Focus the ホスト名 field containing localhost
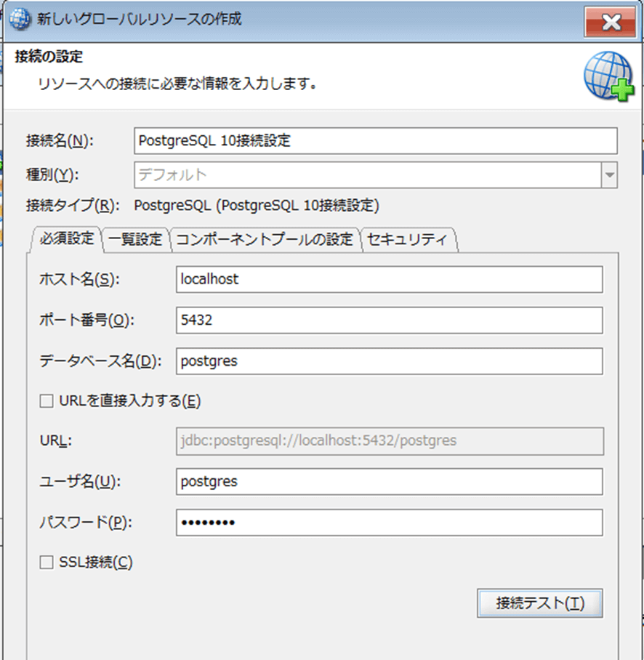This screenshot has width=644, height=660. click(389, 279)
